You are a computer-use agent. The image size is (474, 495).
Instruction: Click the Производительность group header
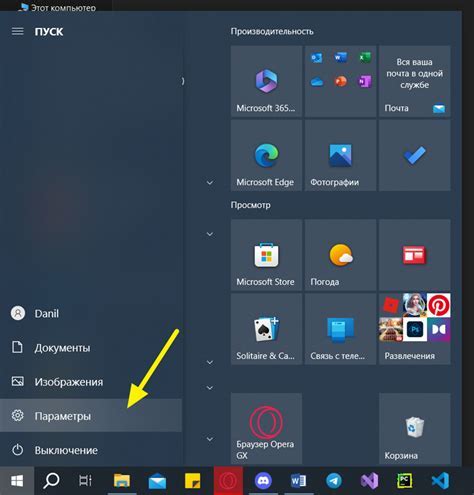pos(272,31)
